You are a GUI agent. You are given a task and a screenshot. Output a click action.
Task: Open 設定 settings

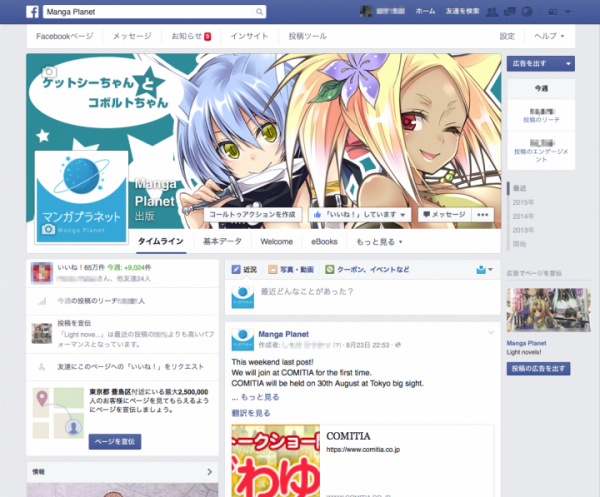[507, 36]
